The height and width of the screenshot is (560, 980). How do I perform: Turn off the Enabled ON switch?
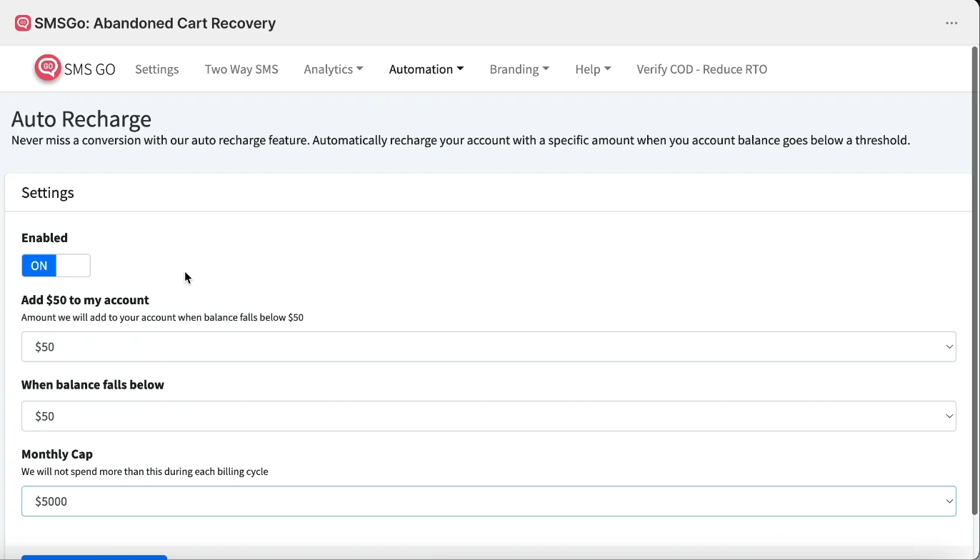tap(56, 266)
